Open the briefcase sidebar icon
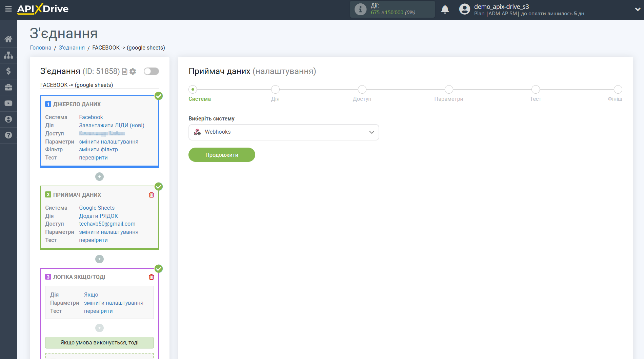The image size is (644, 359). 8,87
